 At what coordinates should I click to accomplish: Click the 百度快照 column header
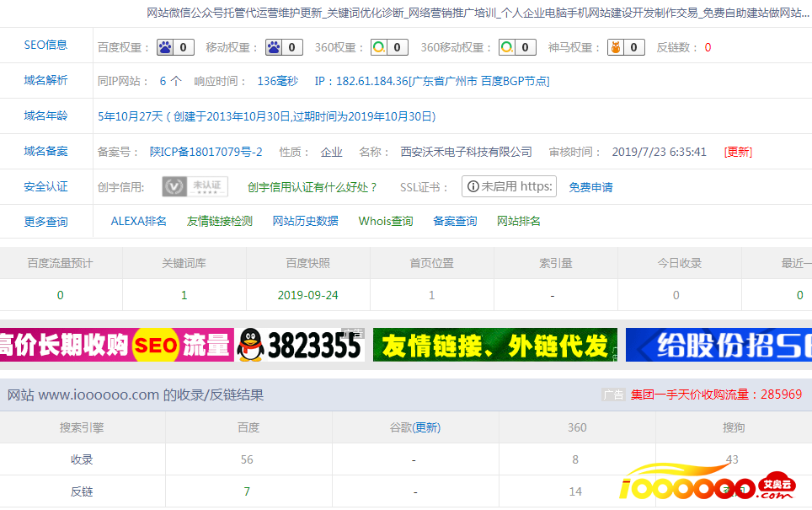307,263
